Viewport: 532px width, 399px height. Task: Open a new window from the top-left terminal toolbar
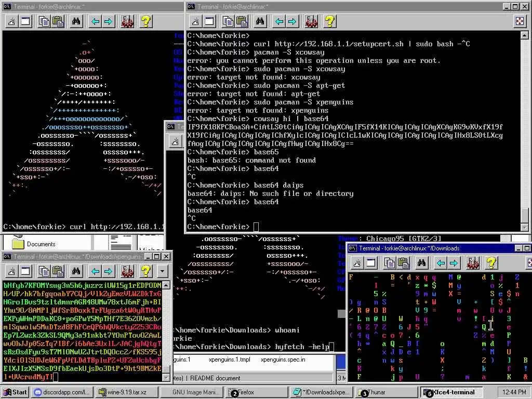(26, 22)
